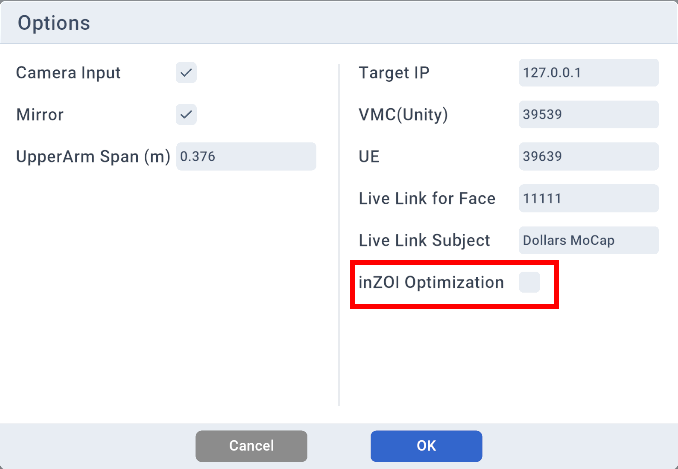This screenshot has height=469, width=678.
Task: Click the Mirror label text
Action: (40, 115)
